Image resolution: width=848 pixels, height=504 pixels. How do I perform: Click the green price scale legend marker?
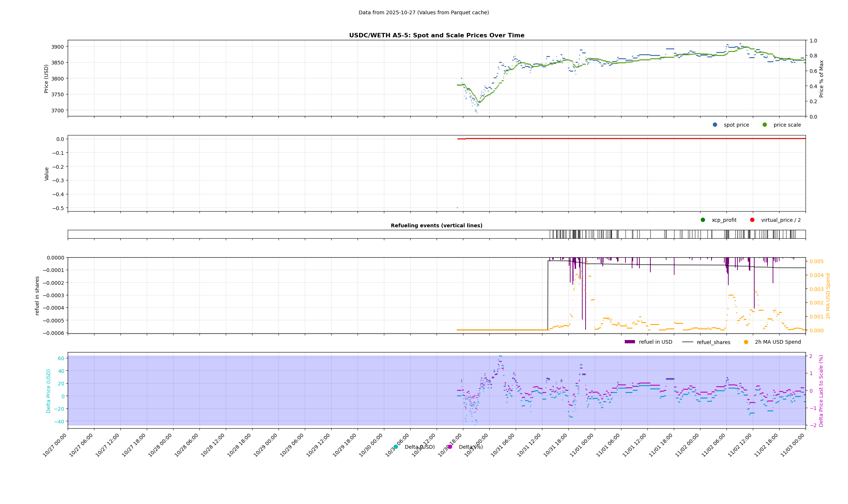(765, 125)
